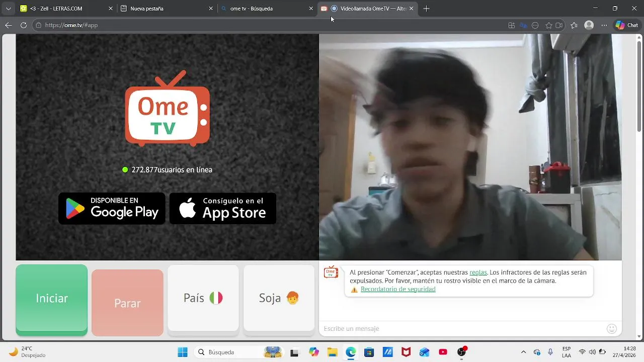Click the circled dots icon in address bar
This screenshot has width=644, height=362.
[535, 25]
